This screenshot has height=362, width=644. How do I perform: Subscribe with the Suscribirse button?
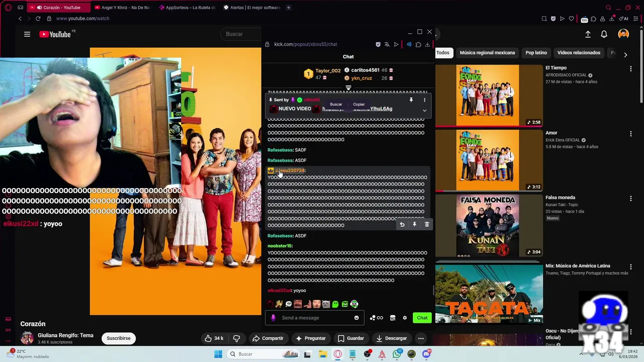click(118, 338)
